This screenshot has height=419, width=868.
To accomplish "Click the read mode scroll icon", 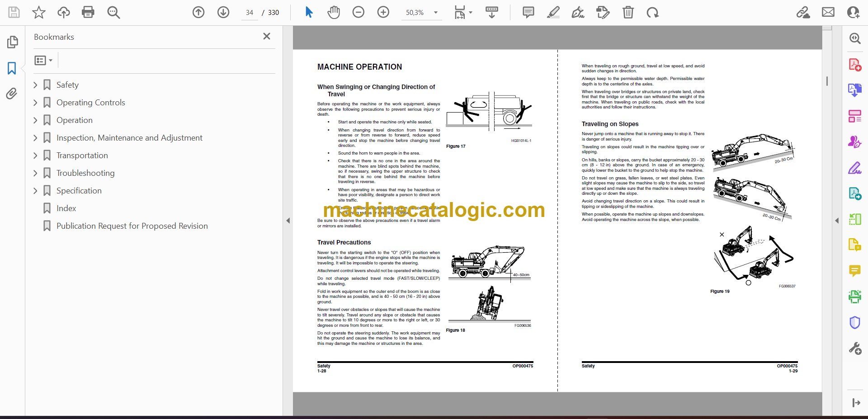I will tap(492, 12).
